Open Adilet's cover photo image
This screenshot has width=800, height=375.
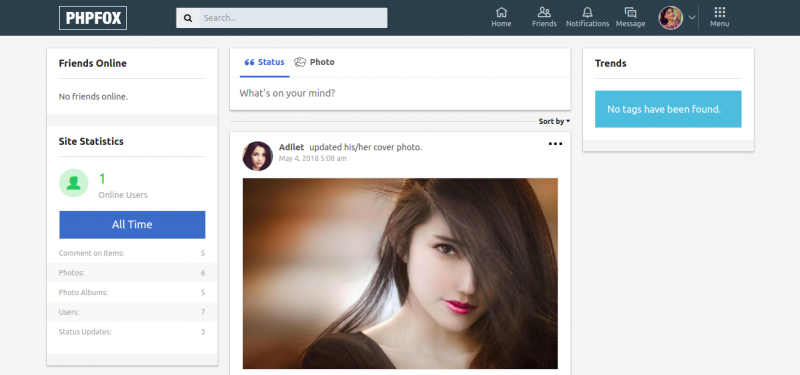[x=400, y=273]
